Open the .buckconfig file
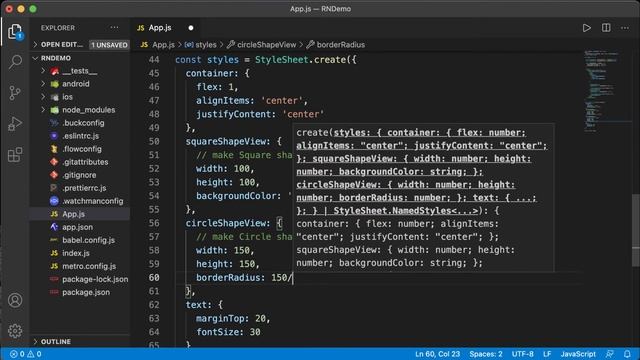The height and width of the screenshot is (360, 640). (83, 123)
